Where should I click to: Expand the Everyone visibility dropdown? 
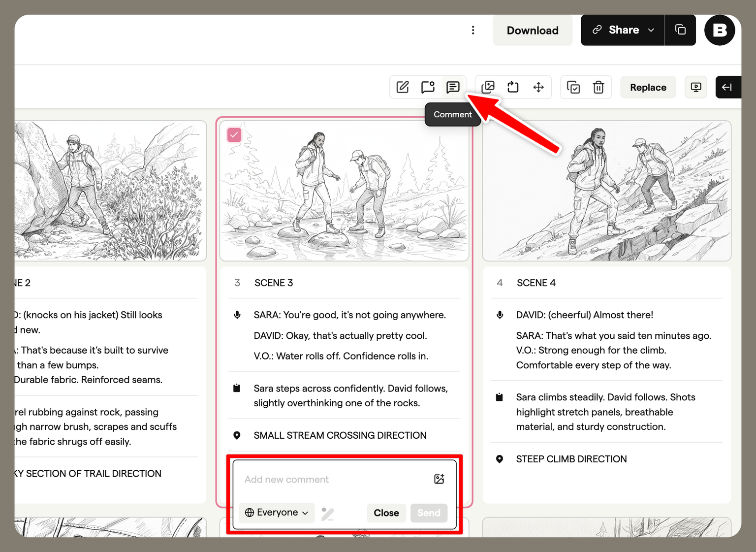click(277, 513)
